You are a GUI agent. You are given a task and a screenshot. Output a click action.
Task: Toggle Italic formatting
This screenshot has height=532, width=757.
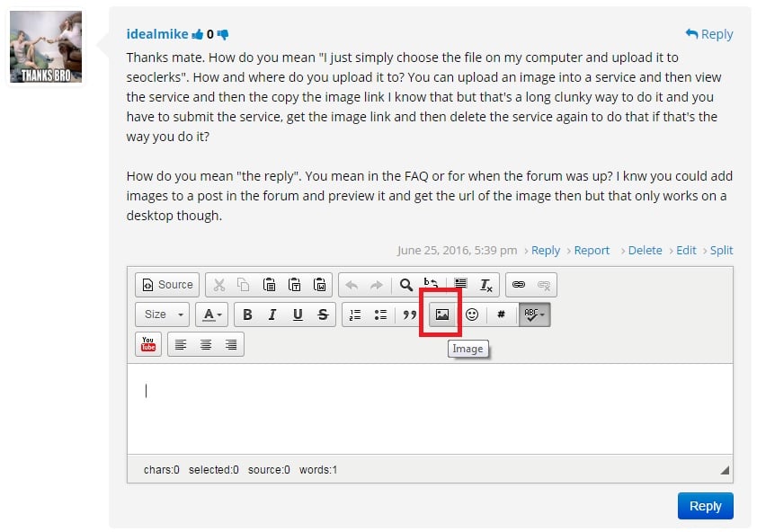[x=272, y=315]
